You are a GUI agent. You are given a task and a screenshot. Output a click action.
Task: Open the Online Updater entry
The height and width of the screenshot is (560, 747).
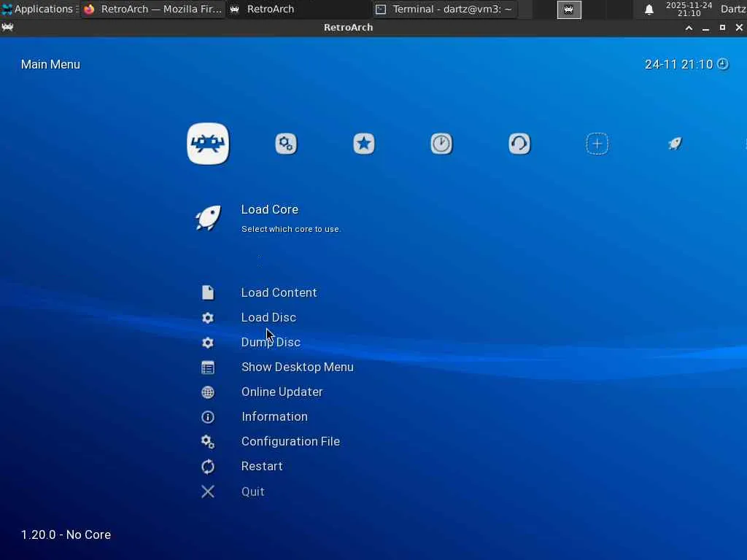(x=282, y=392)
